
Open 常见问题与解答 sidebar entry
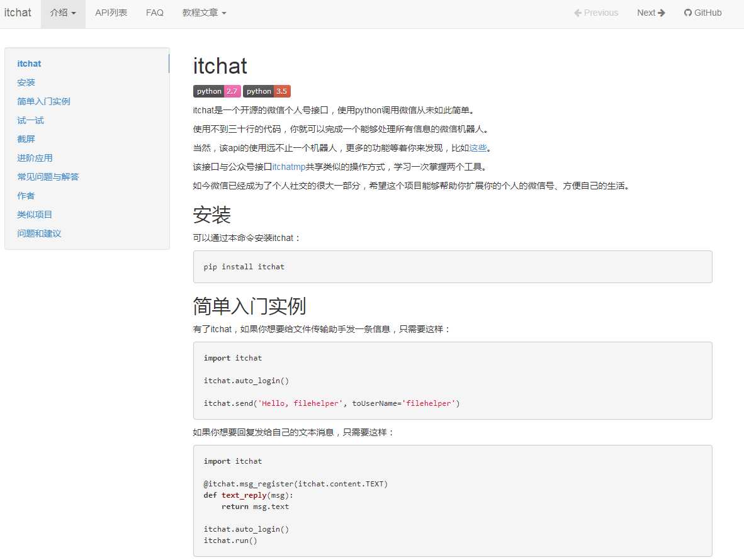48,177
